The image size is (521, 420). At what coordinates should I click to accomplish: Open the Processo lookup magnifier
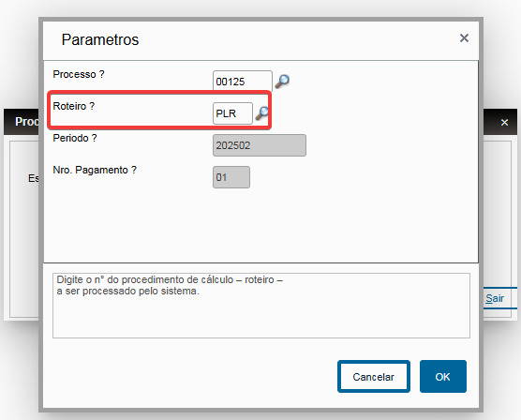click(282, 82)
